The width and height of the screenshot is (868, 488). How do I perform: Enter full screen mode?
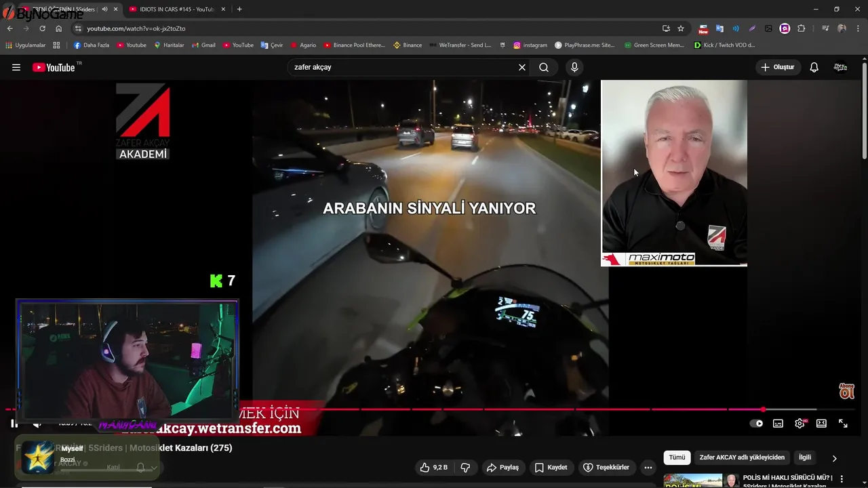[x=843, y=424]
